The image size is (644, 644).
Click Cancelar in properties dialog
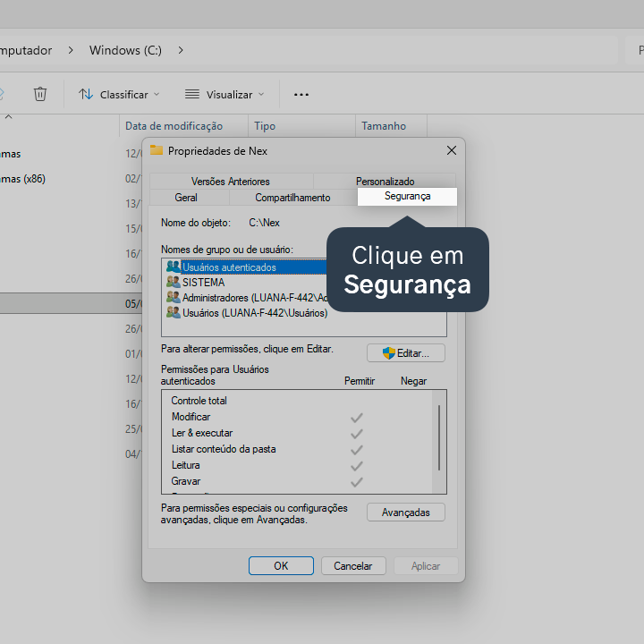tap(353, 565)
